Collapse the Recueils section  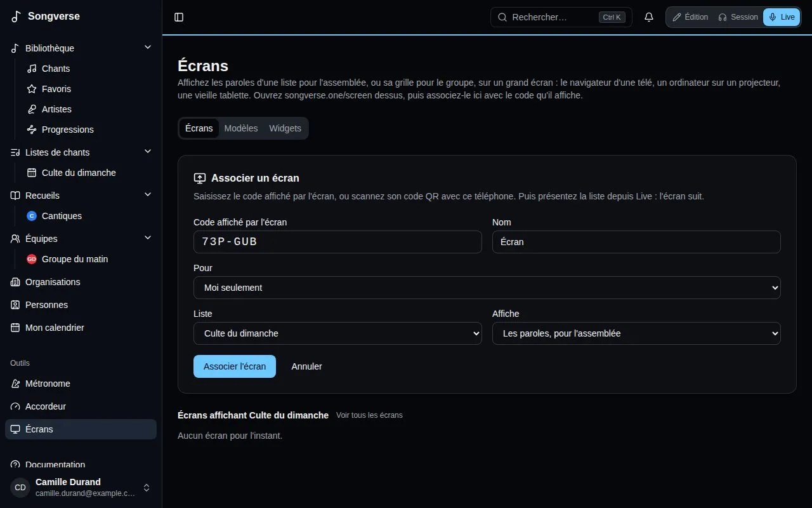point(148,195)
